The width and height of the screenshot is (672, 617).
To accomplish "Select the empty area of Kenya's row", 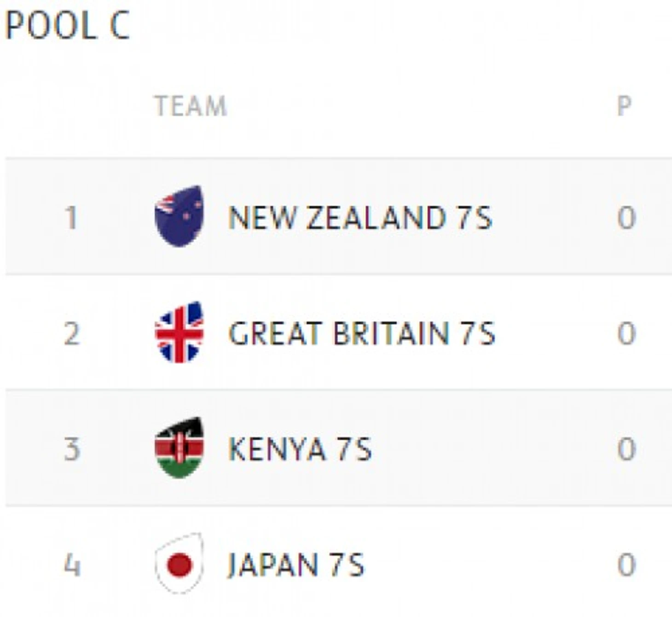I will point(483,449).
